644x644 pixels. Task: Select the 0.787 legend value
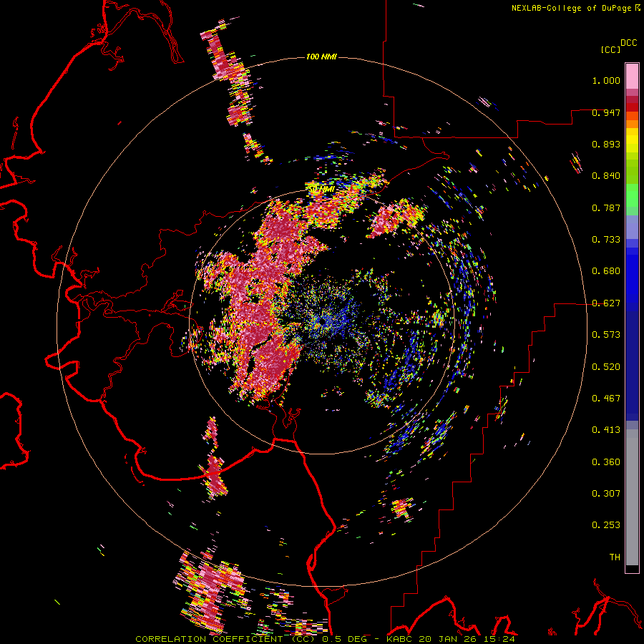click(606, 208)
